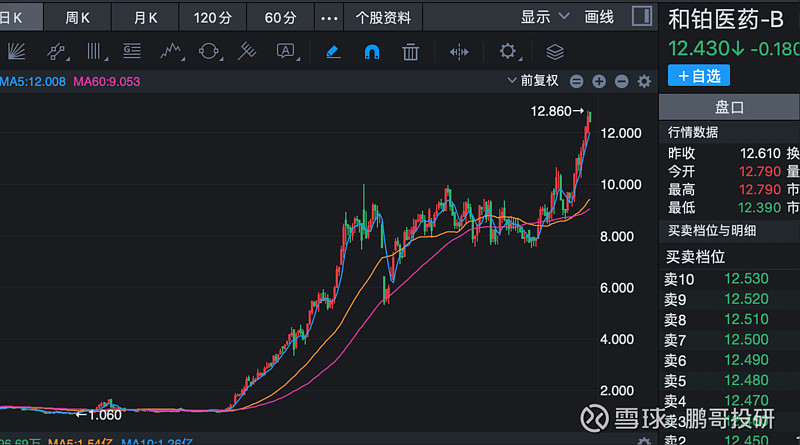Click the 今开 value 12.790
The image size is (800, 445).
[x=760, y=171]
